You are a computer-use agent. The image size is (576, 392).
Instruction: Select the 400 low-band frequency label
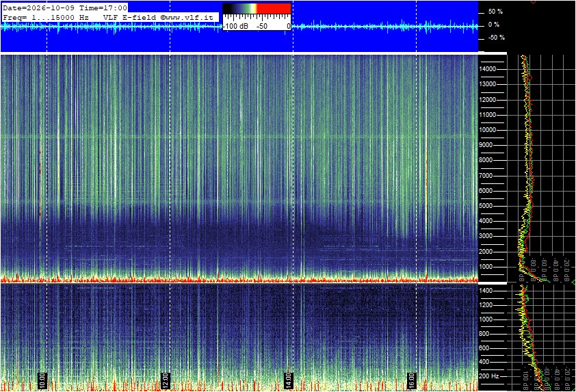[x=484, y=362]
